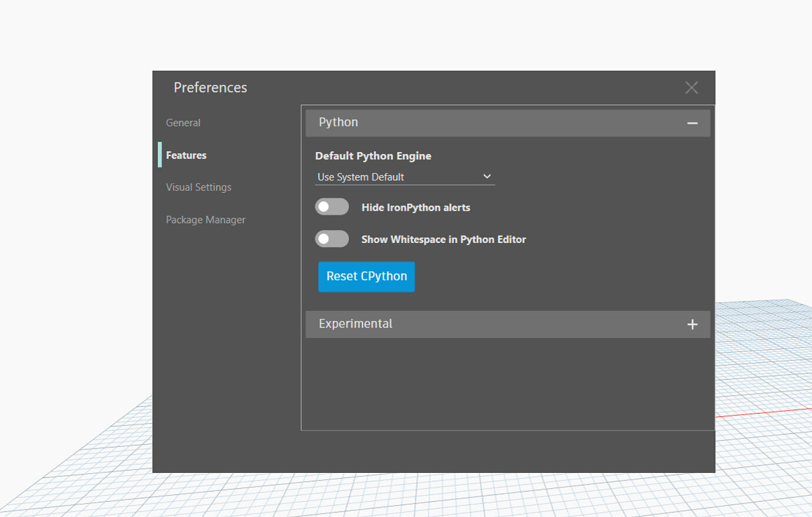Expand the Experimental section via plus icon
The height and width of the screenshot is (517, 812).
693,324
